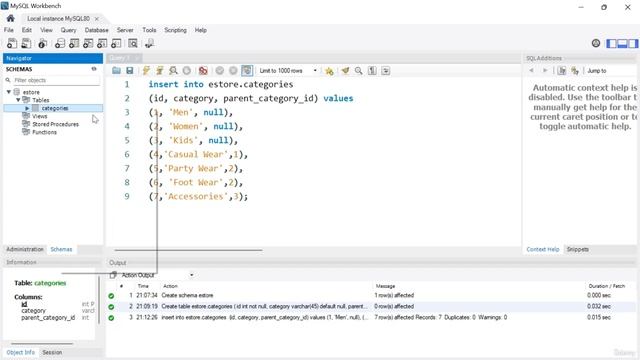The height and width of the screenshot is (360, 640).
Task: Toggle autocommit mode button
Action: [x=247, y=71]
